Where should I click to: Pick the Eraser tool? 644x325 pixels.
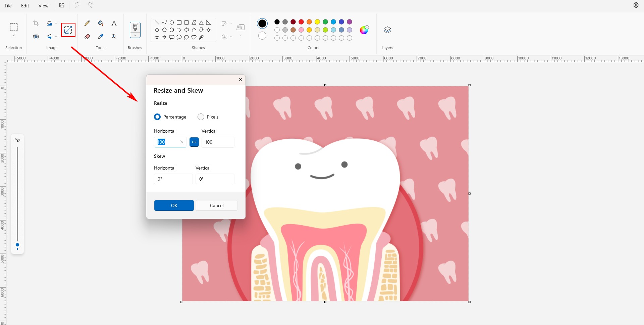[87, 37]
